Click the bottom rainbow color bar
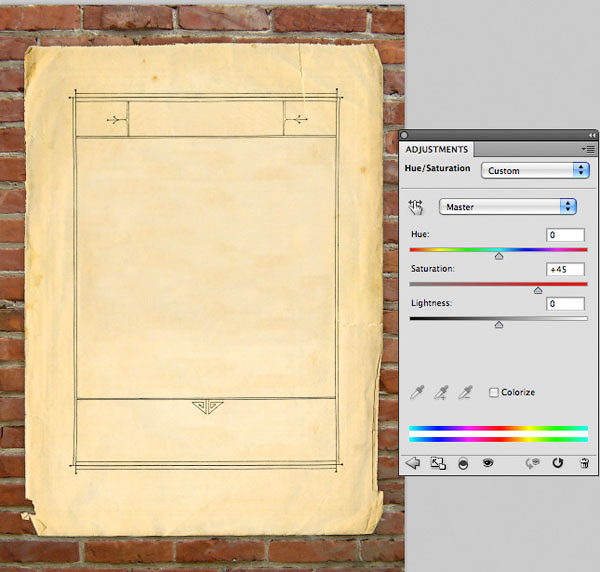This screenshot has width=600, height=572. click(498, 439)
